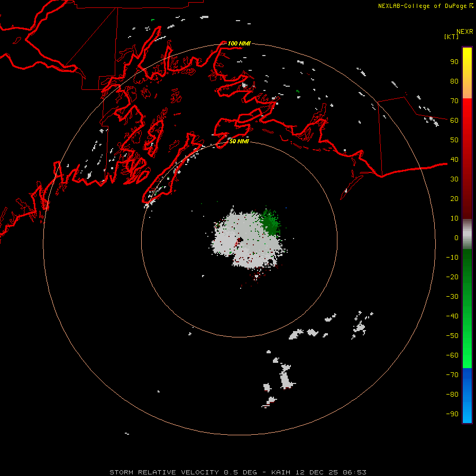Click the -30 value on the velocity scale
This screenshot has height=476, width=476.
pyautogui.click(x=452, y=297)
